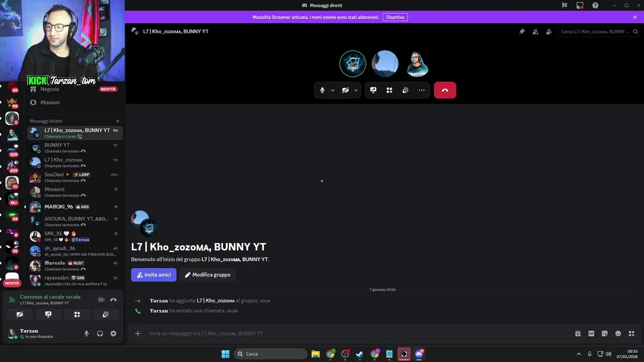Select L7 | Kho_zozoma, BUNNY YT group conversation
Viewport: 644px width, 362px height.
(x=74, y=133)
